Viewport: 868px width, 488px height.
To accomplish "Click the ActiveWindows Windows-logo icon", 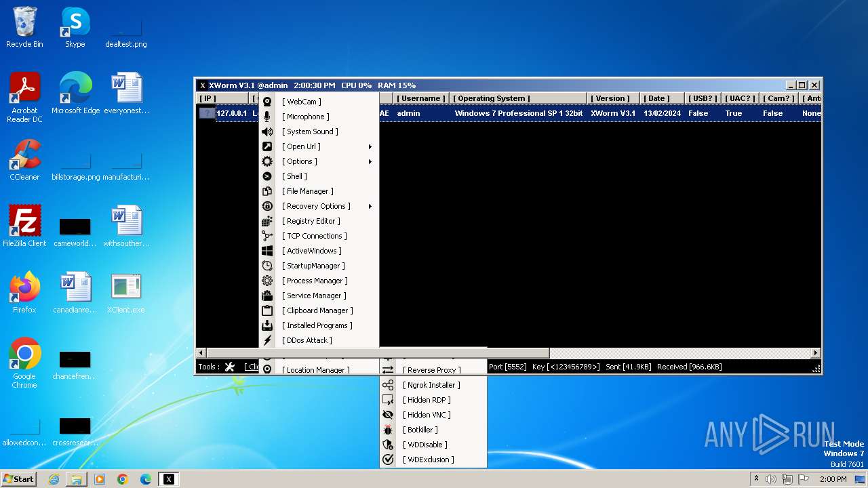I will point(267,251).
